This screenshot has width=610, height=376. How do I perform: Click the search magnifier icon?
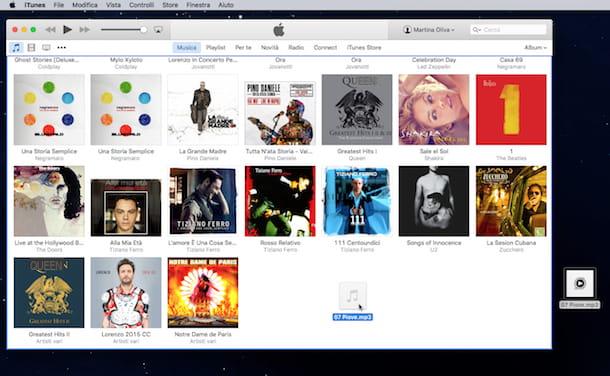[x=476, y=30]
